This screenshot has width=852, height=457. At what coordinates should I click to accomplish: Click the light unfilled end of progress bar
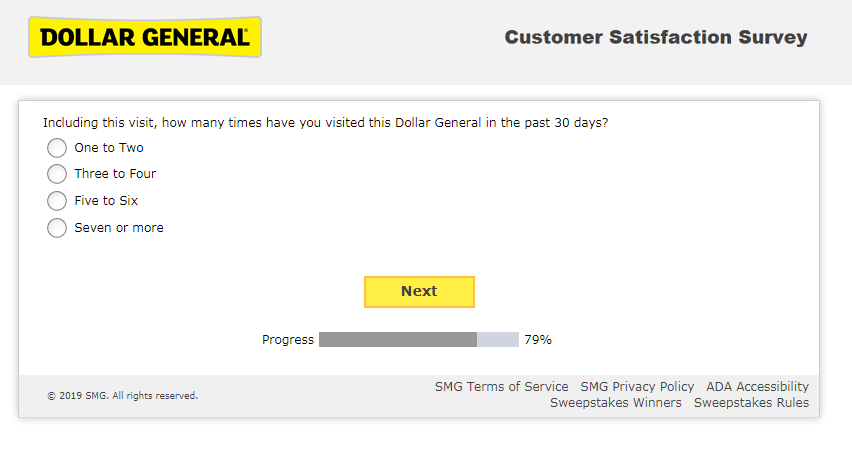pos(498,340)
